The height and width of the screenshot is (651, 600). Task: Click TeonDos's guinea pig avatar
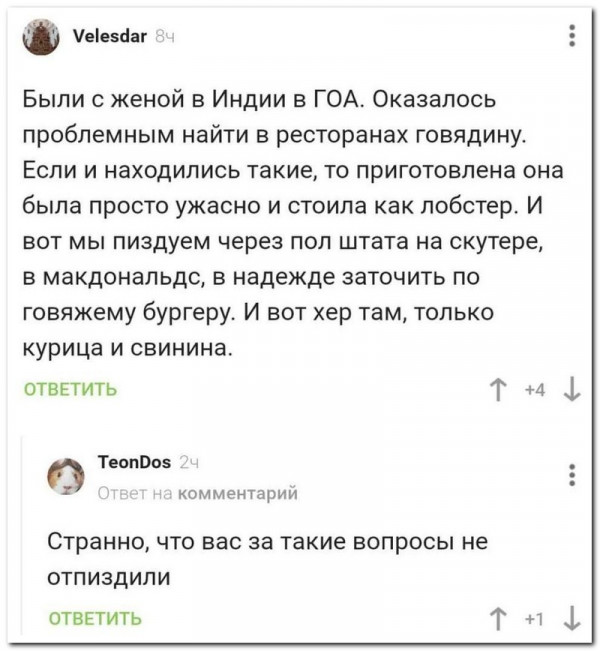(68, 474)
